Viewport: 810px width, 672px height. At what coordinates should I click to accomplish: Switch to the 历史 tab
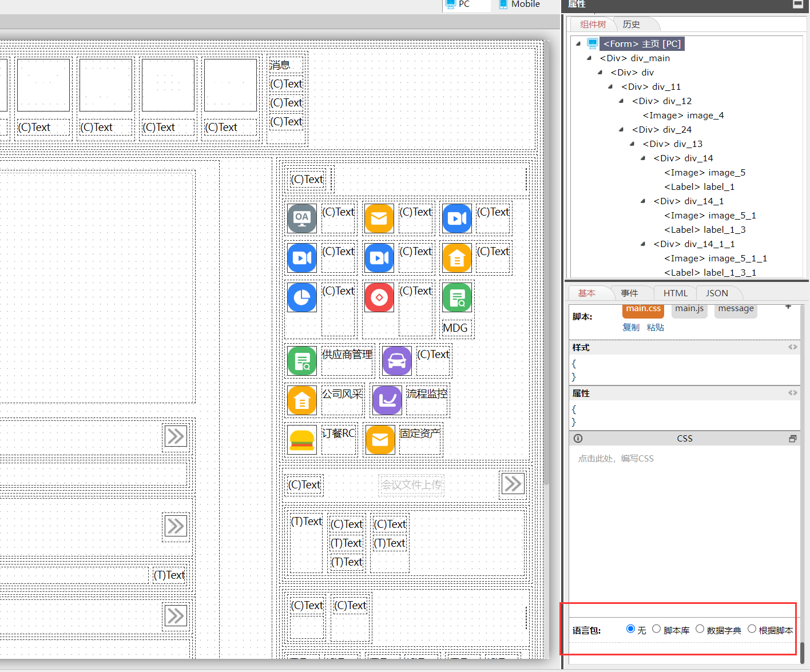coord(632,25)
